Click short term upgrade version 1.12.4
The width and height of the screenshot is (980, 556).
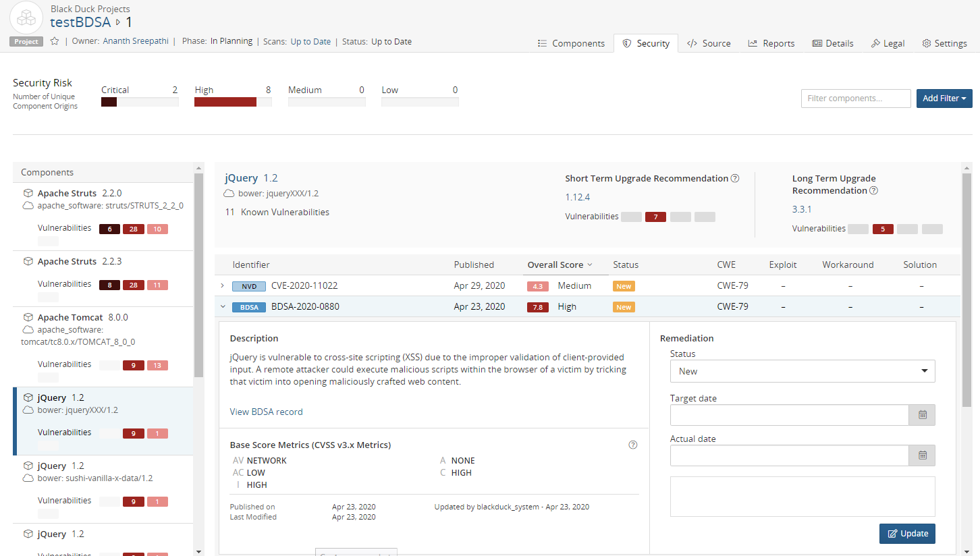click(x=578, y=197)
